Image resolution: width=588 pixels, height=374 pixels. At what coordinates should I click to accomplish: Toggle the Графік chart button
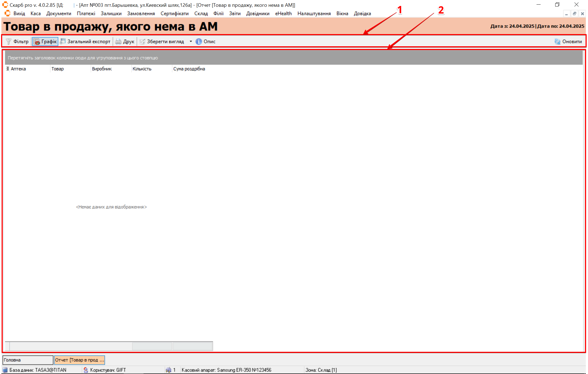pyautogui.click(x=45, y=41)
